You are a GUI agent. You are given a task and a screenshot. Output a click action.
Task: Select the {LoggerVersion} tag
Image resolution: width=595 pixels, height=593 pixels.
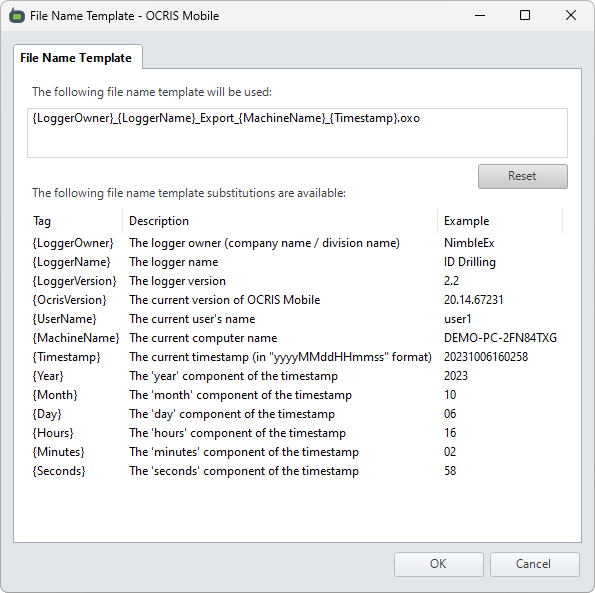74,281
